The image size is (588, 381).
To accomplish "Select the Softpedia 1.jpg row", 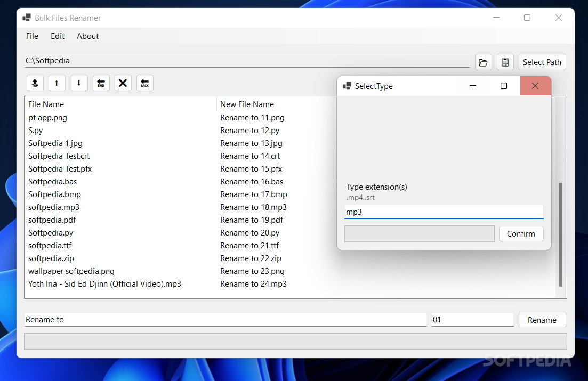I will pyautogui.click(x=181, y=143).
